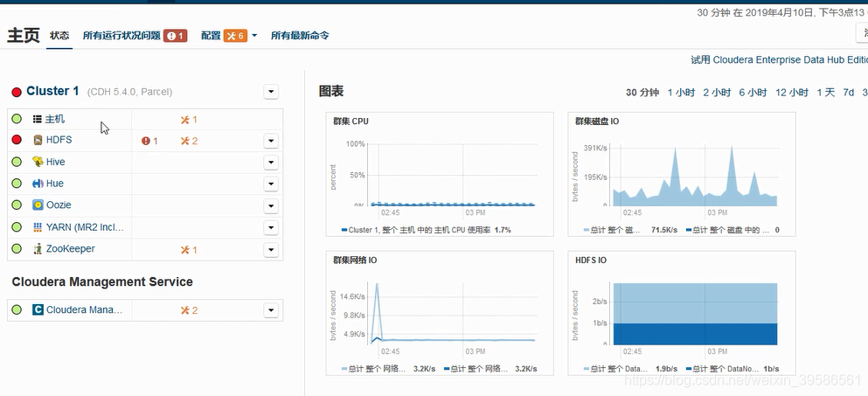The height and width of the screenshot is (396, 868).
Task: Click the 30 分钟 time range label at top
Action: tap(713, 12)
